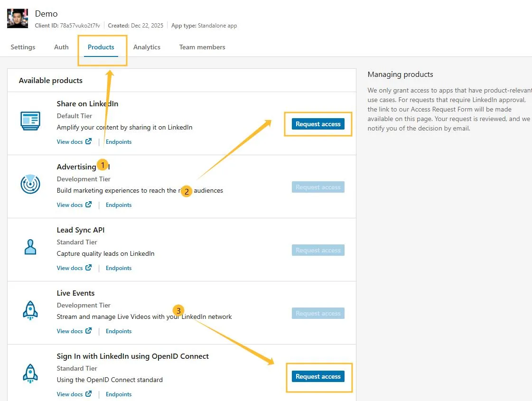Click external link icon for Lead Sync API docs
Screen dimensions: 532x401
coord(88,268)
